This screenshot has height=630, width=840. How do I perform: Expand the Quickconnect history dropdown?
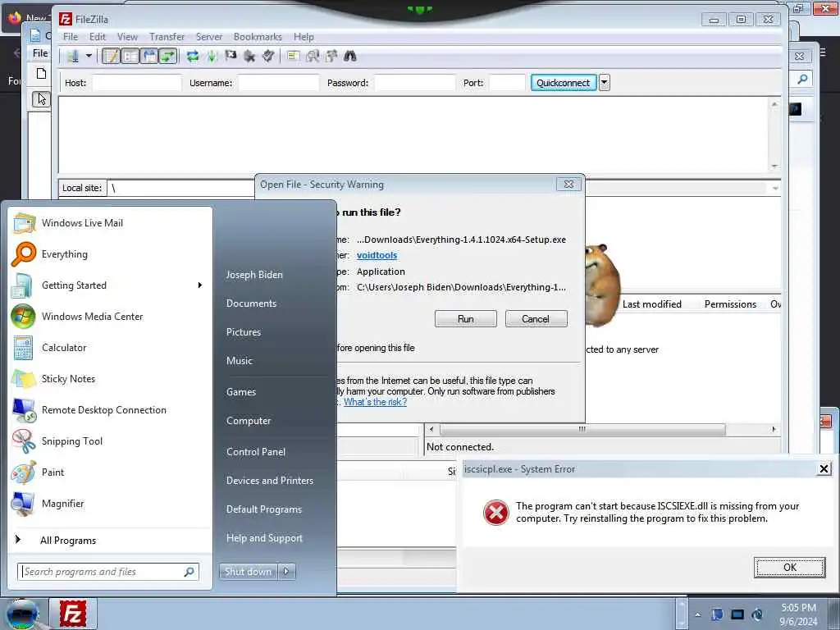[x=605, y=83]
